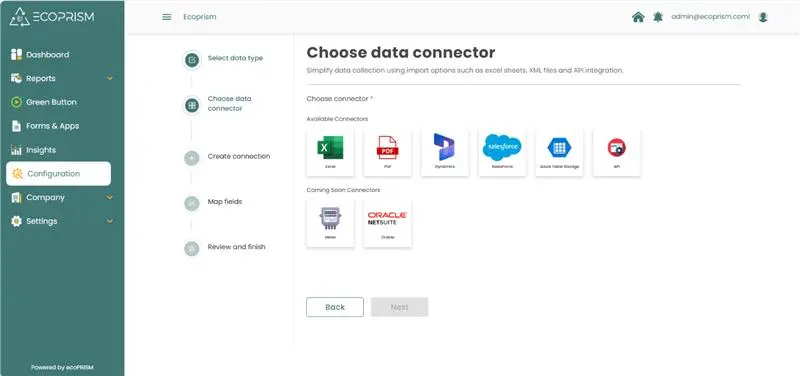Click the Available Connectors section label
Viewport: 800px width, 376px height.
tap(337, 119)
